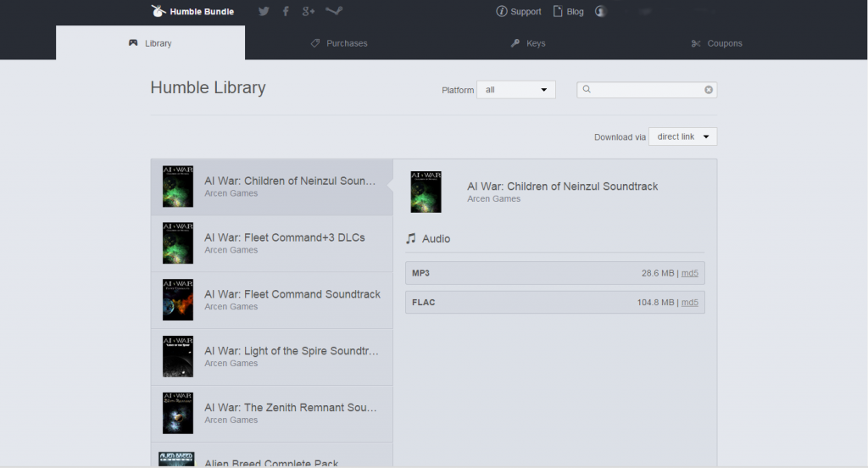Image resolution: width=868 pixels, height=468 pixels.
Task: Click inside the library search field
Action: click(x=647, y=90)
